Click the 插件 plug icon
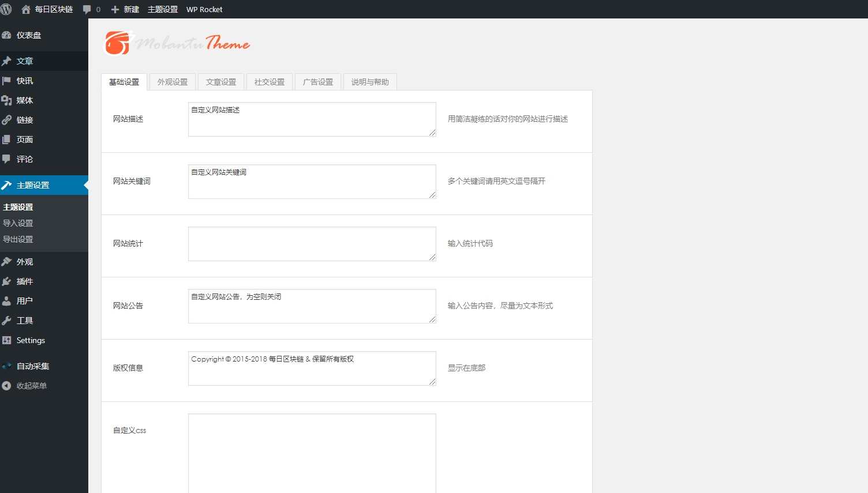 coord(6,281)
